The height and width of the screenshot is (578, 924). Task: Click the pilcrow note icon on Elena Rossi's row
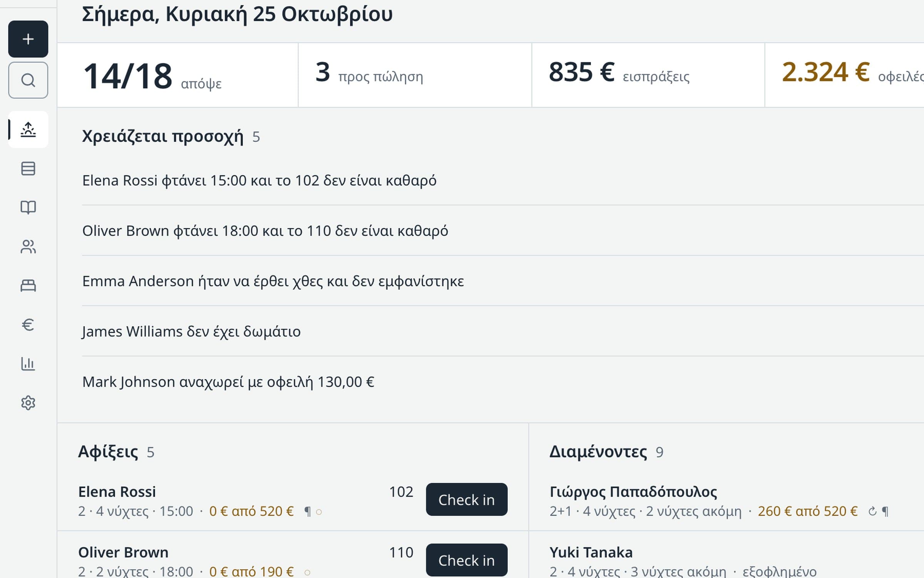tap(307, 512)
